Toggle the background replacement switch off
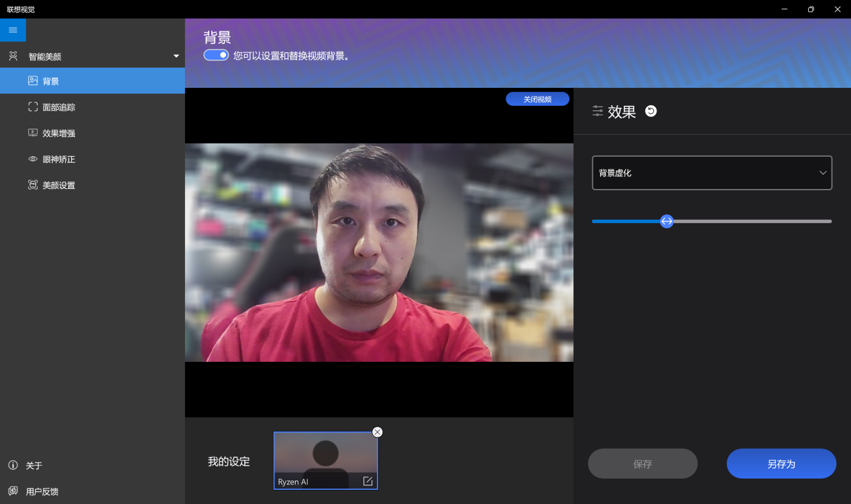The height and width of the screenshot is (504, 851). coord(216,56)
